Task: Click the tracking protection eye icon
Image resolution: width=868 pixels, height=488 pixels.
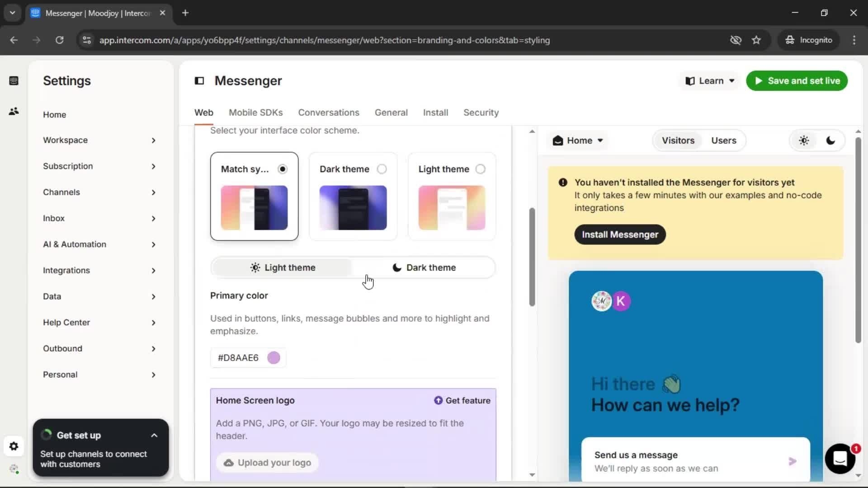Action: point(736,40)
